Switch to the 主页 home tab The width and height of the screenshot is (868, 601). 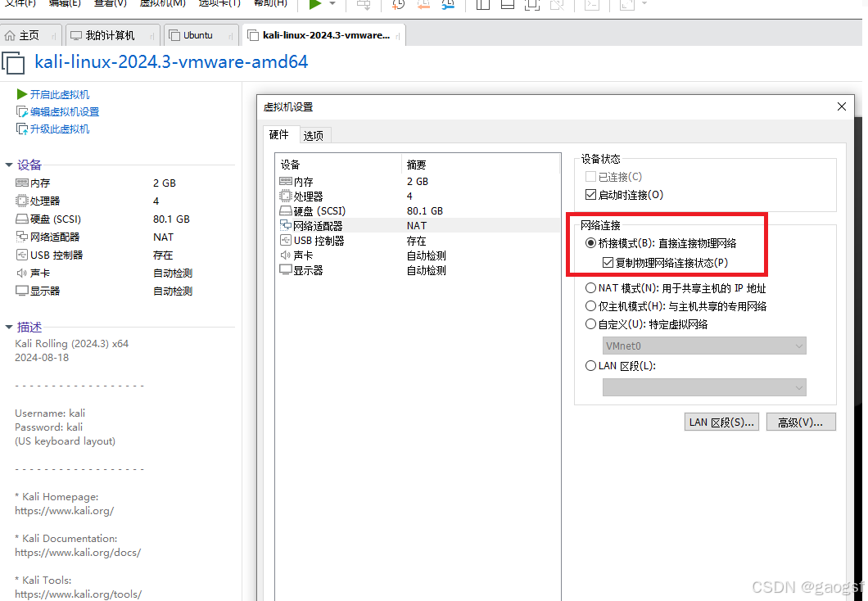coord(30,35)
